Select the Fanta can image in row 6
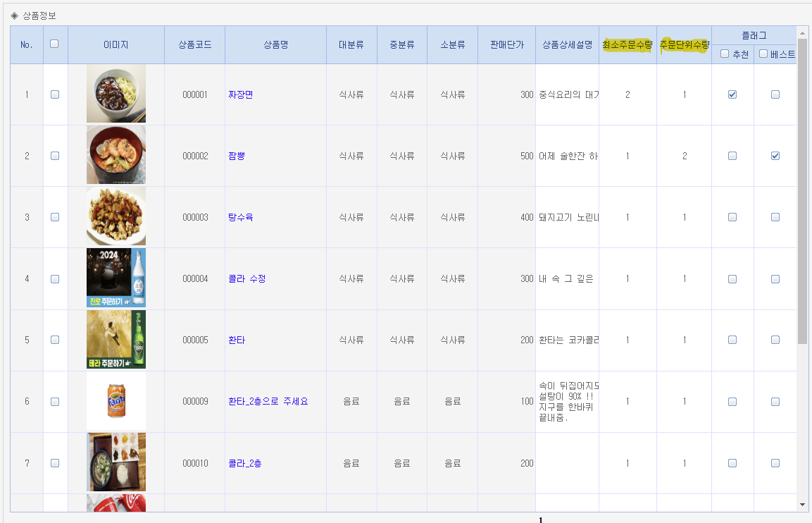This screenshot has width=812, height=523. pyautogui.click(x=116, y=401)
